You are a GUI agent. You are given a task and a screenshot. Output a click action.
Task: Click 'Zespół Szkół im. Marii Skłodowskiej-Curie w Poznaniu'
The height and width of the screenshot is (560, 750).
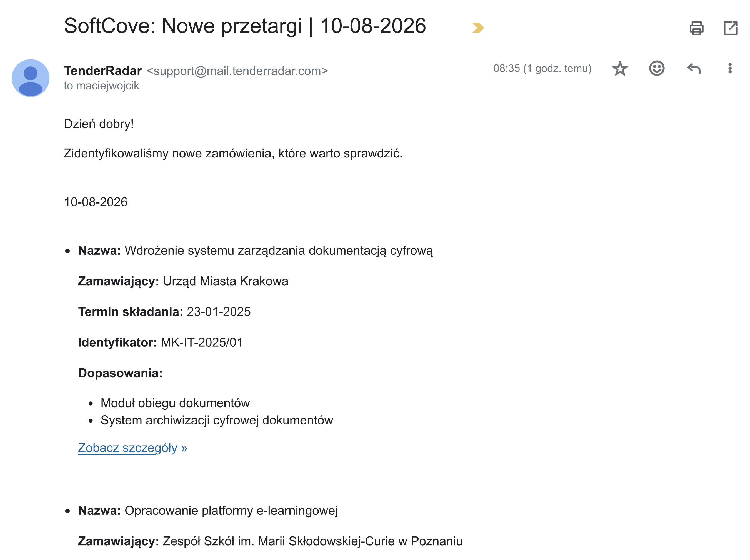coord(312,541)
